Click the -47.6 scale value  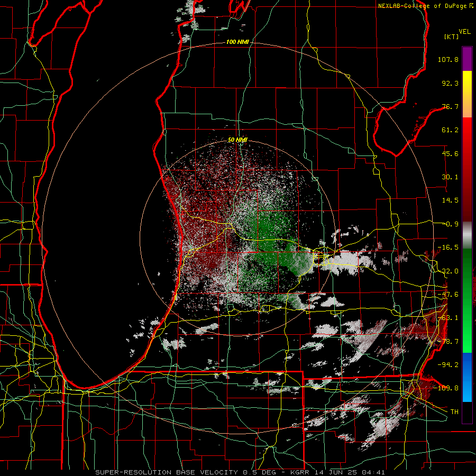tap(449, 295)
